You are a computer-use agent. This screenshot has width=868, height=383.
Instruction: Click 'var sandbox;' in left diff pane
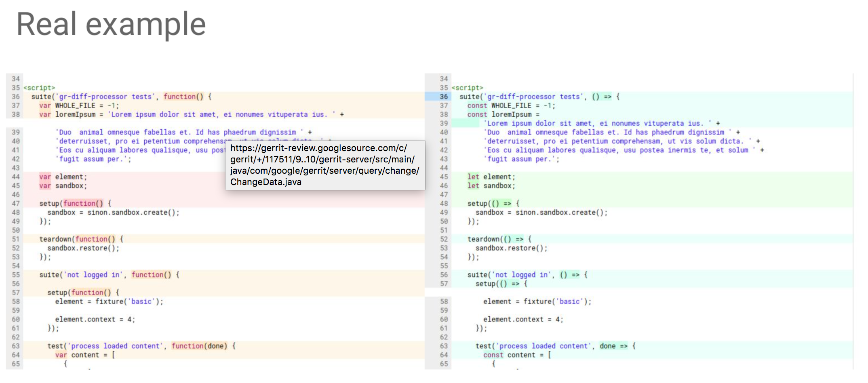(63, 185)
